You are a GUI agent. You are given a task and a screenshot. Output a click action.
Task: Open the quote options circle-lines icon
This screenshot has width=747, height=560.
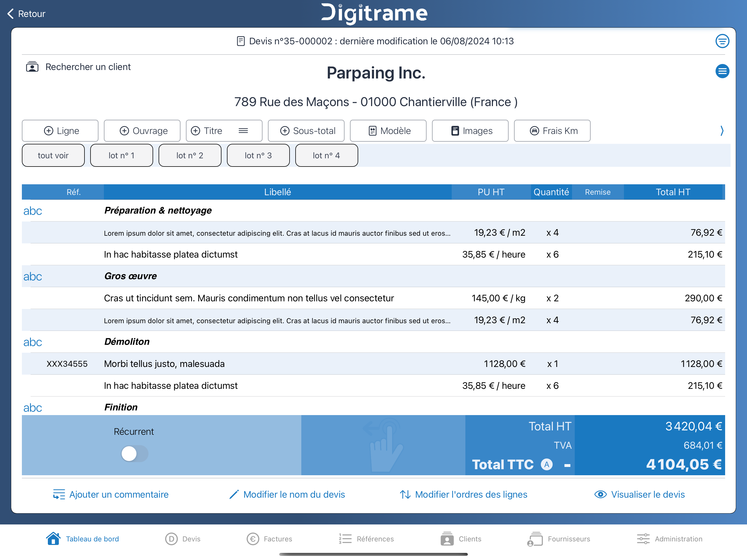[722, 41]
